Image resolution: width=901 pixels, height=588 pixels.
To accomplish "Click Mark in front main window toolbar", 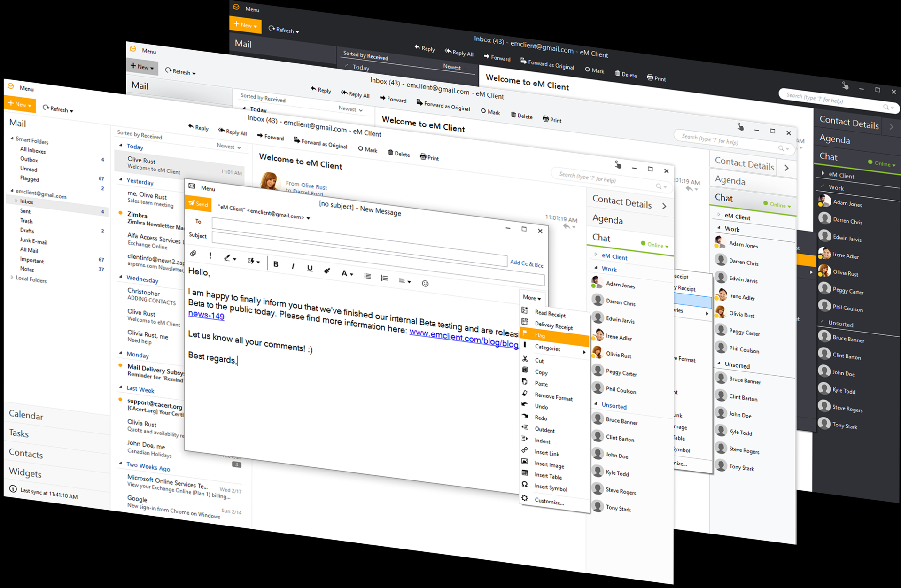I will pyautogui.click(x=367, y=149).
